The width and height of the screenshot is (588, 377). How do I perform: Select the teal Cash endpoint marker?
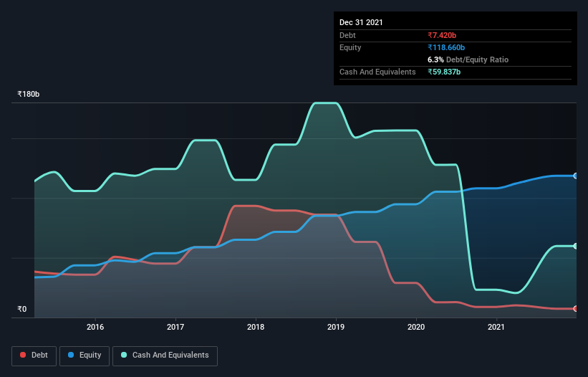coord(576,246)
